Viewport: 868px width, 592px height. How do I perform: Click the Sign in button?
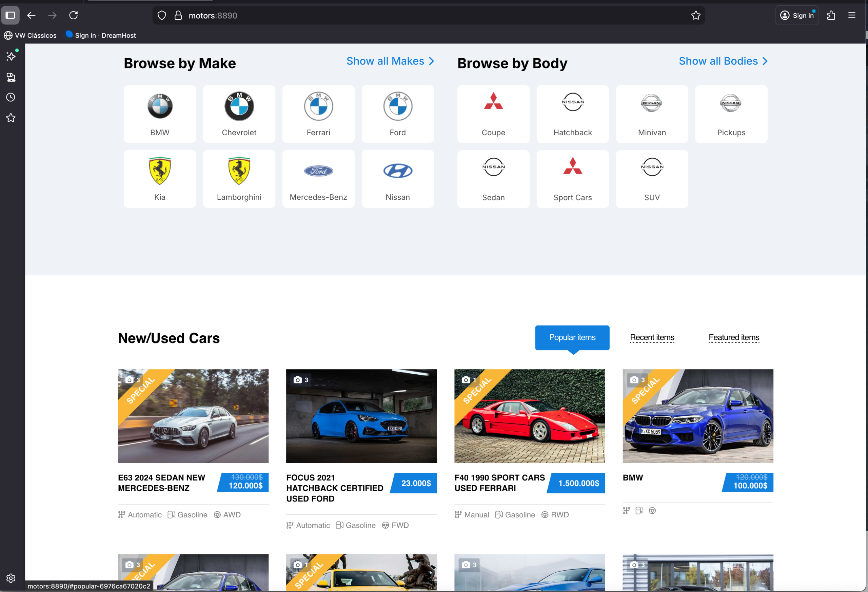797,15
